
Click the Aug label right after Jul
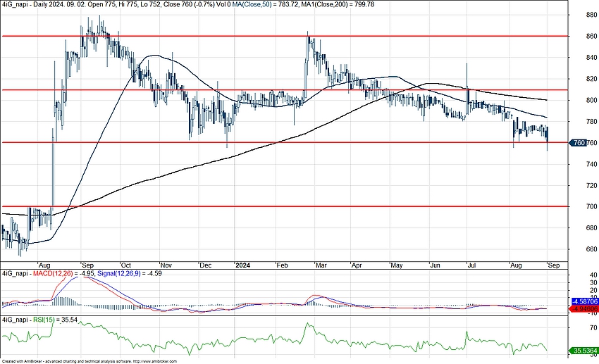click(x=516, y=265)
